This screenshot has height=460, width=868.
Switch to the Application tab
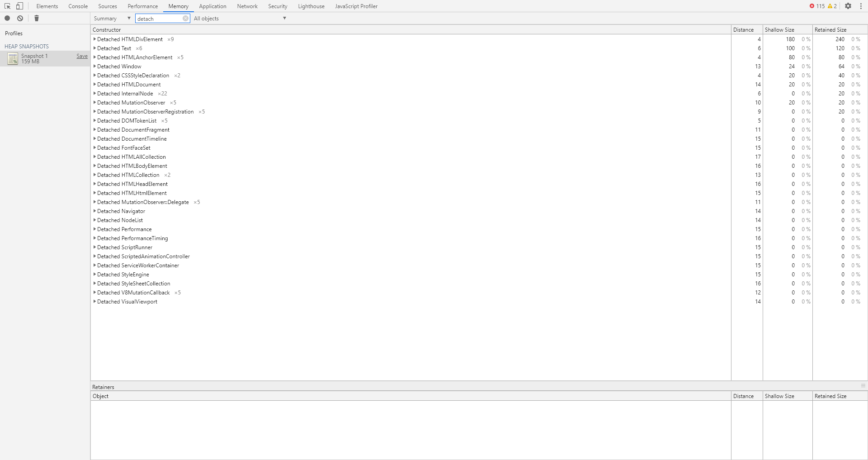(x=213, y=6)
